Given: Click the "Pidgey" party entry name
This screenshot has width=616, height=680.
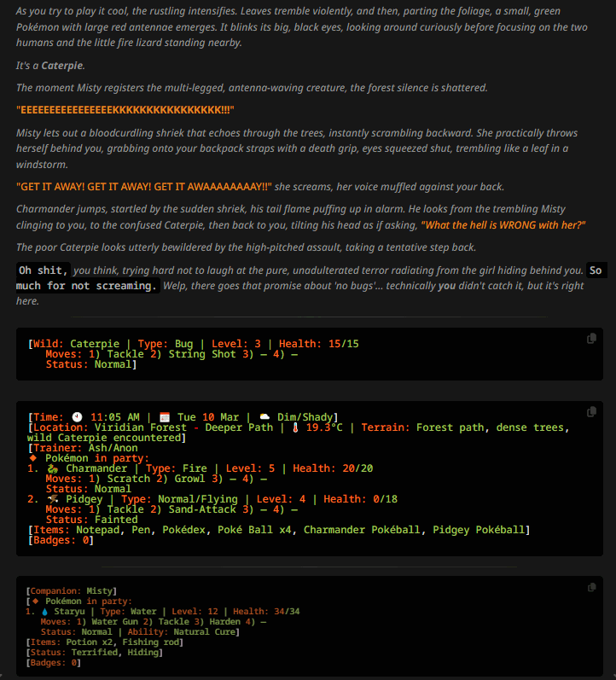Looking at the screenshot, I should pyautogui.click(x=84, y=500).
